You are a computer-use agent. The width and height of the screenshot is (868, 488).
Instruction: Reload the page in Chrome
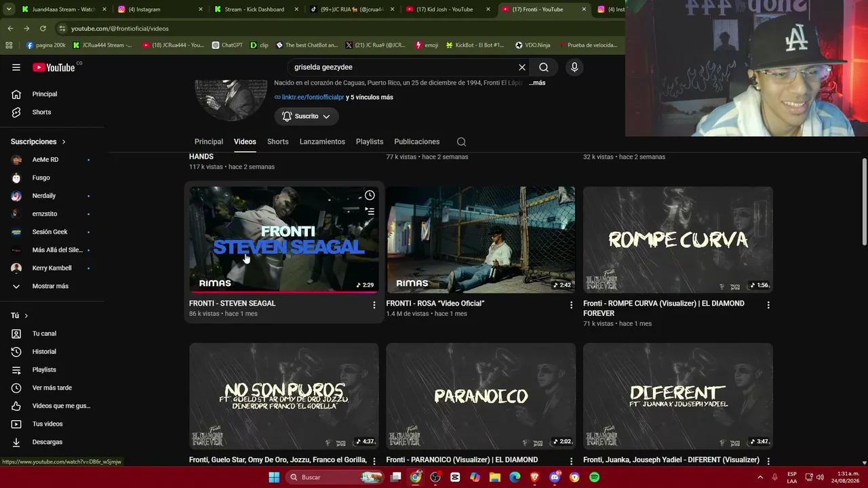tap(43, 28)
